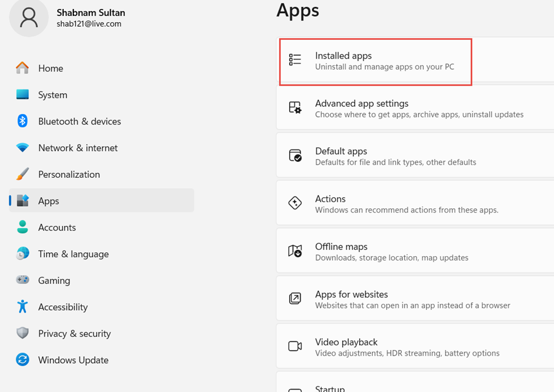Go to Windows Update
The height and width of the screenshot is (392, 554).
coord(101,360)
